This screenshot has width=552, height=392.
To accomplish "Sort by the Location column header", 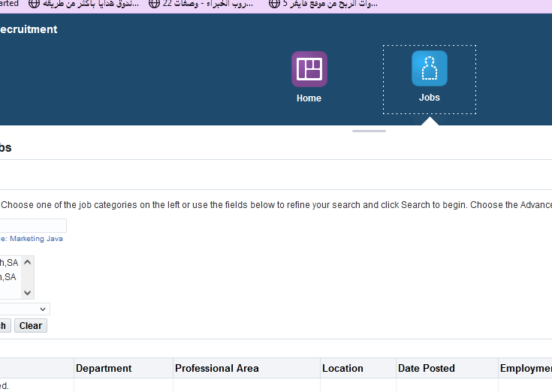I will (342, 368).
